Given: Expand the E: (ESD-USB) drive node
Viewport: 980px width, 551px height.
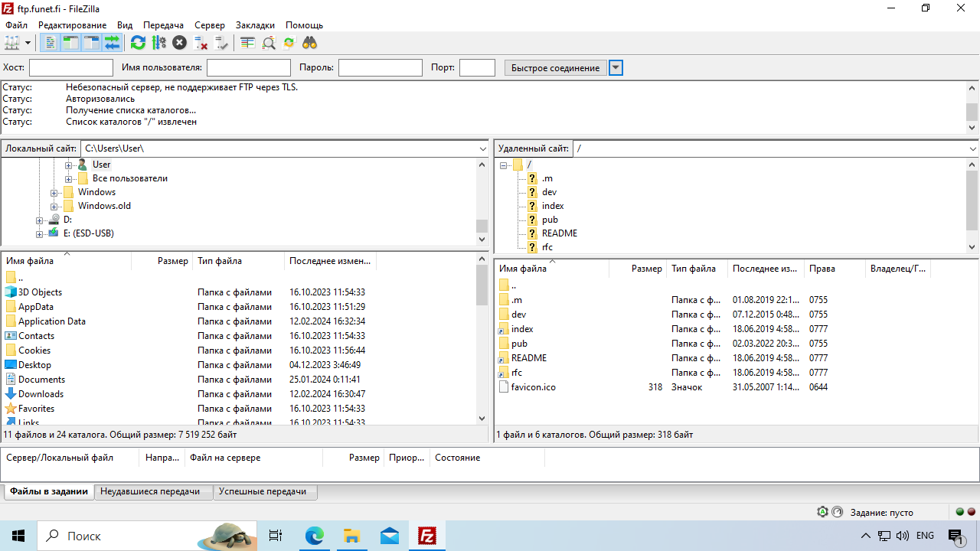Looking at the screenshot, I should (x=40, y=233).
